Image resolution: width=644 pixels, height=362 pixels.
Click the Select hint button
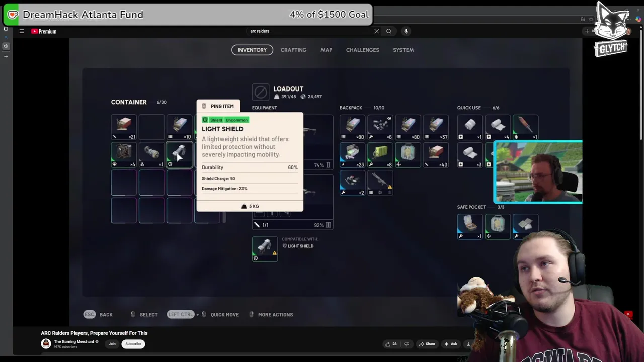144,315
